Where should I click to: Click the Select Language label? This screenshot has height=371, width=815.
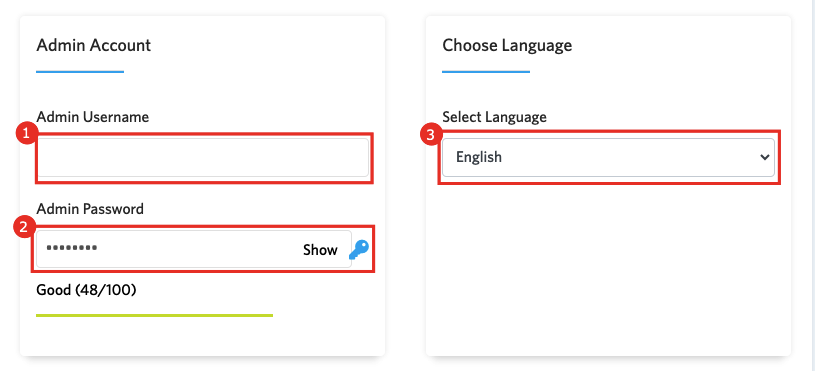tap(494, 117)
